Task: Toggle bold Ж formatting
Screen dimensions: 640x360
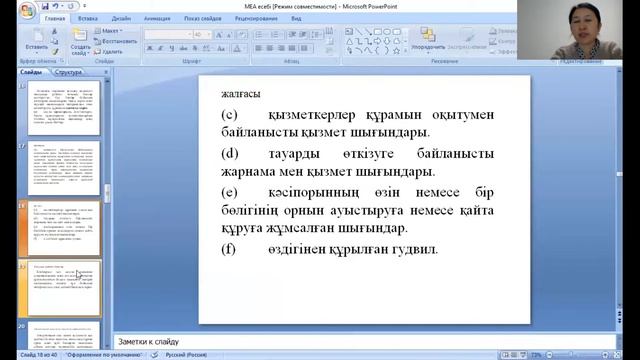Action: [150, 49]
